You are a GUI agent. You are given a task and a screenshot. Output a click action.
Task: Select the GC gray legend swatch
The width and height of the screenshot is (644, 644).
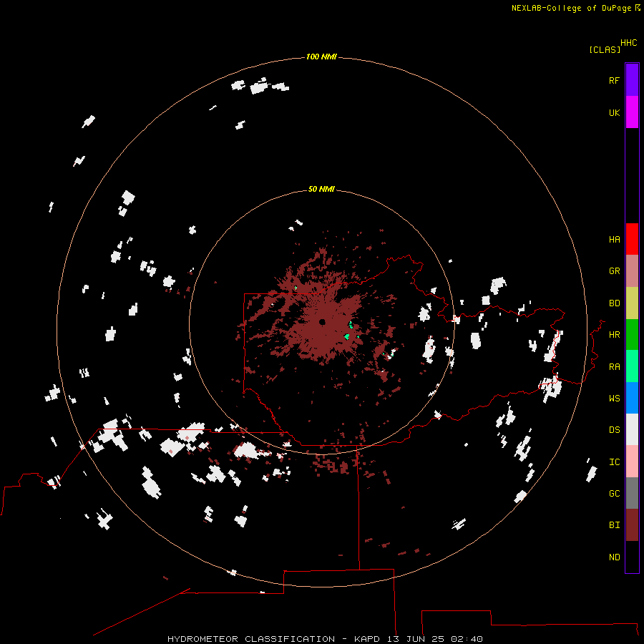point(632,493)
